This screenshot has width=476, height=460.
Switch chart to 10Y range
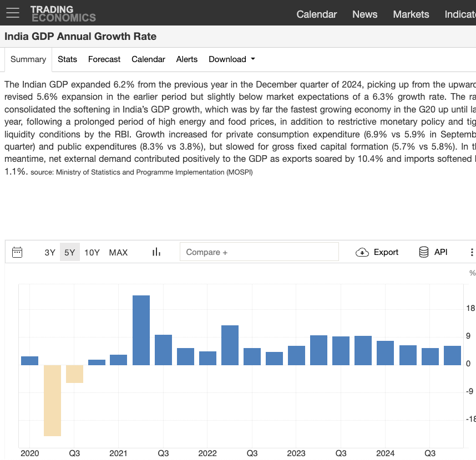pos(92,252)
